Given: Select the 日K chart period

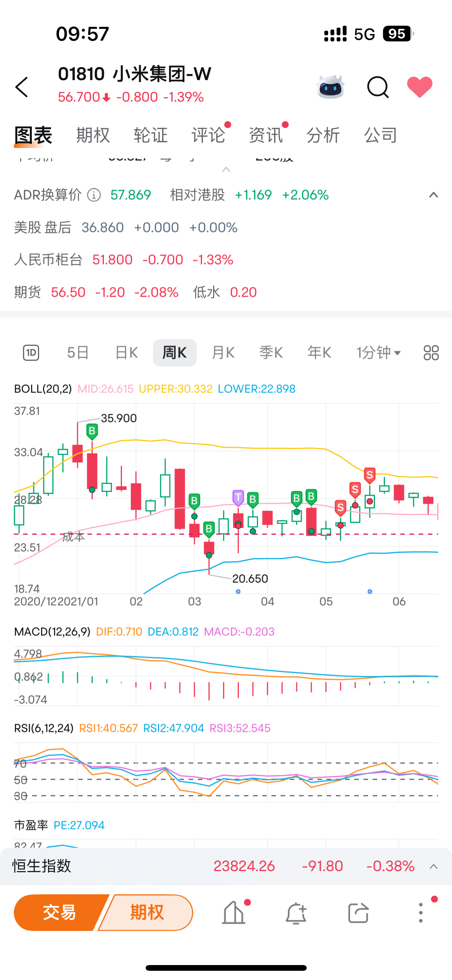Looking at the screenshot, I should pos(127,353).
